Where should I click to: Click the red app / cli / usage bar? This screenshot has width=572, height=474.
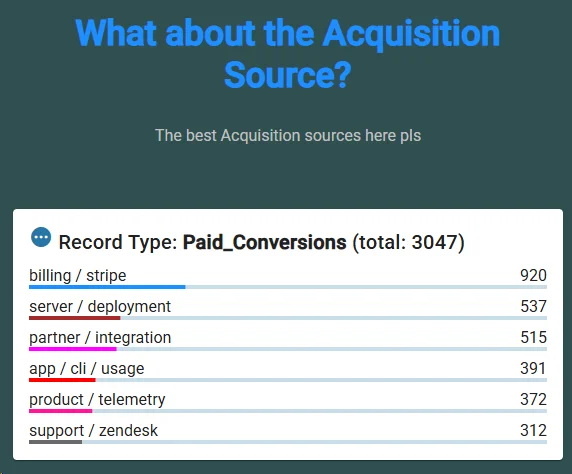62,380
